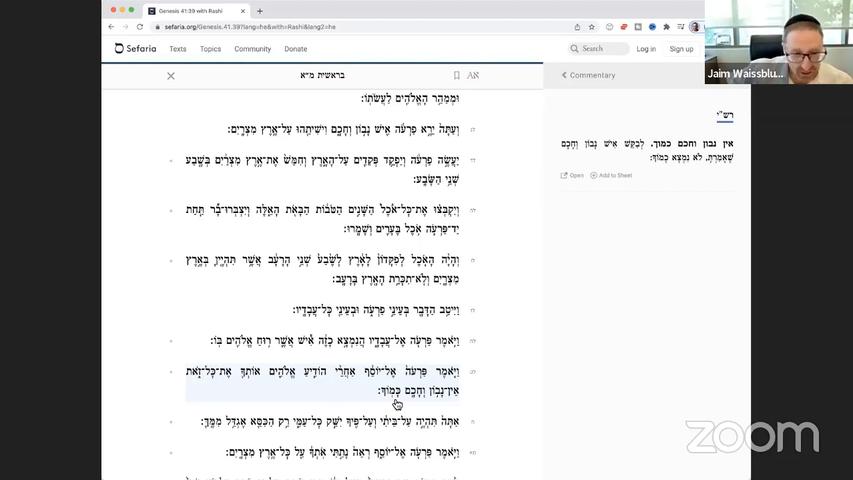Go to Sefaria home via the logo

[135, 48]
